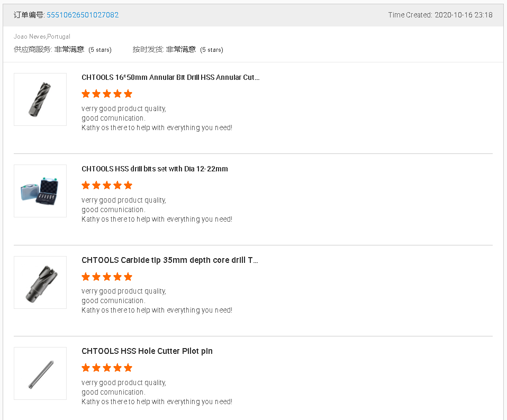Click the 供应商服务 supplier service rating text
The image size is (507, 420).
point(62,50)
